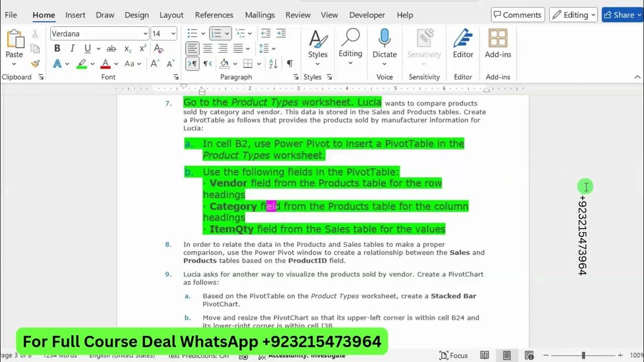Open the Verdana font name dropdown
Viewport: 644px width, 362px height.
[x=145, y=34]
